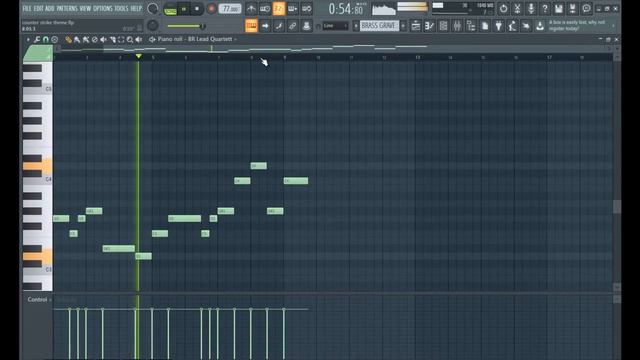Screen dimensions: 640x360
Task: Click arrow left of BRASS GRAVE pattern
Action: click(356, 26)
